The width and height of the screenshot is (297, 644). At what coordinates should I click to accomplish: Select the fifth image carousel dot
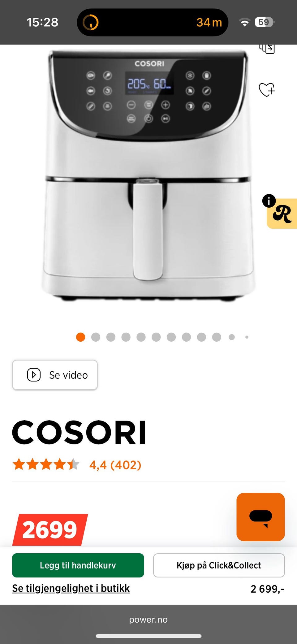(141, 337)
